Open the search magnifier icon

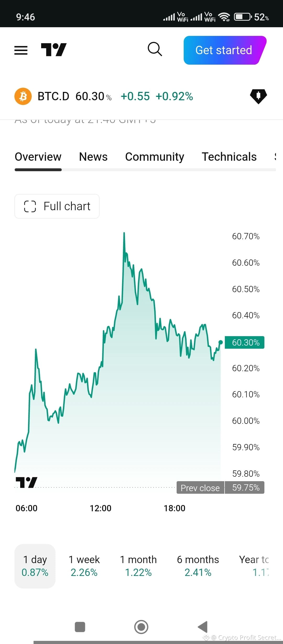pyautogui.click(x=155, y=49)
